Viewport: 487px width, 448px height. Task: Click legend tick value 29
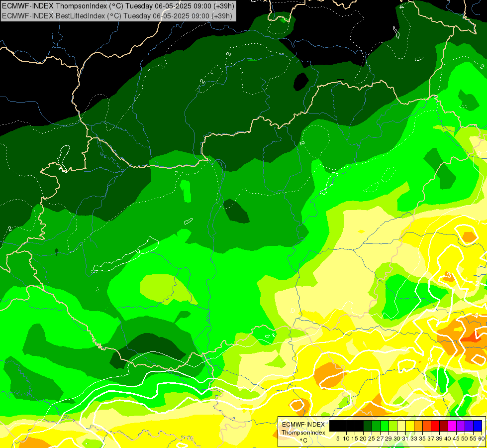click(389, 439)
